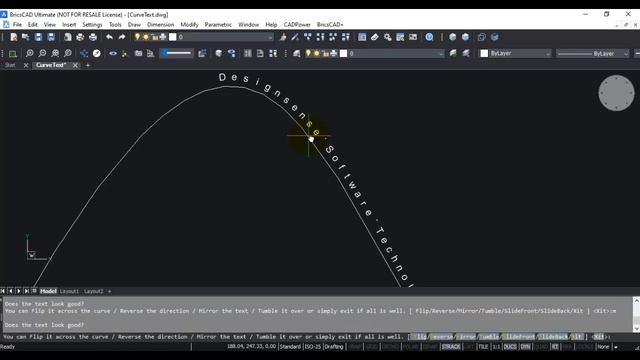Click the Tumble command option

[489, 337]
